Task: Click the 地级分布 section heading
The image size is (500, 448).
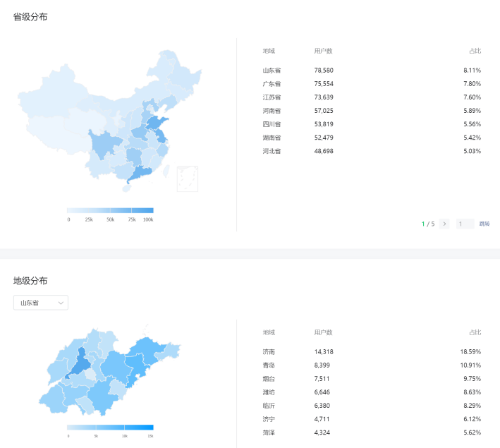Action: (x=30, y=281)
